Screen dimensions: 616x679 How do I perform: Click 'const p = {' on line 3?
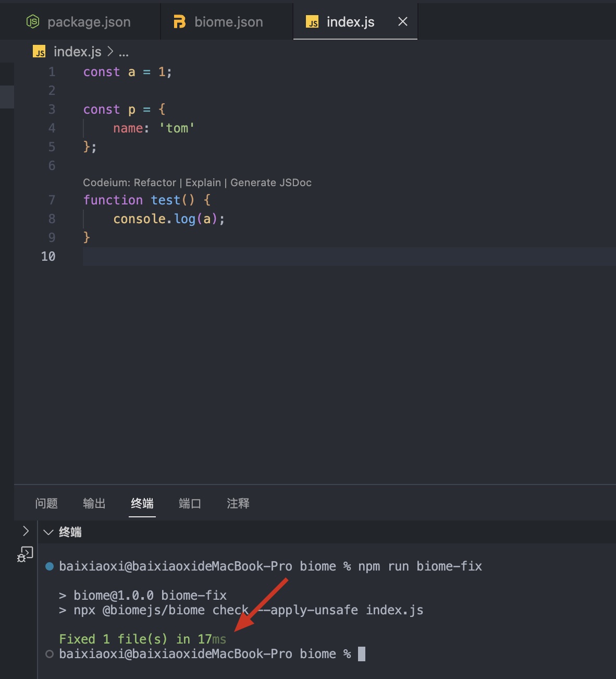coord(124,110)
